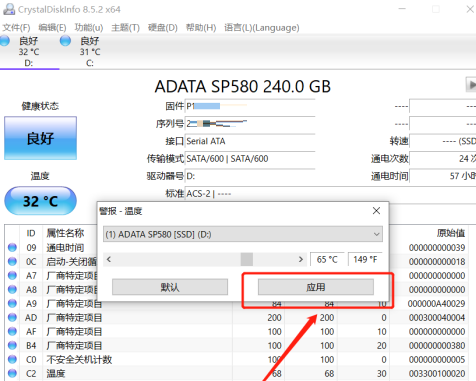The width and height of the screenshot is (476, 381).
Task: Click the status orb in row A7
Action: [12, 275]
